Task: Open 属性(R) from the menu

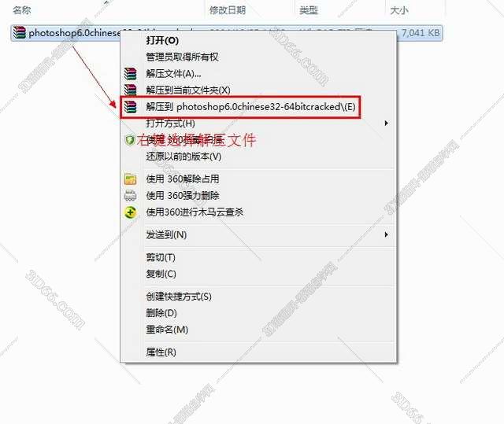Action: click(161, 352)
